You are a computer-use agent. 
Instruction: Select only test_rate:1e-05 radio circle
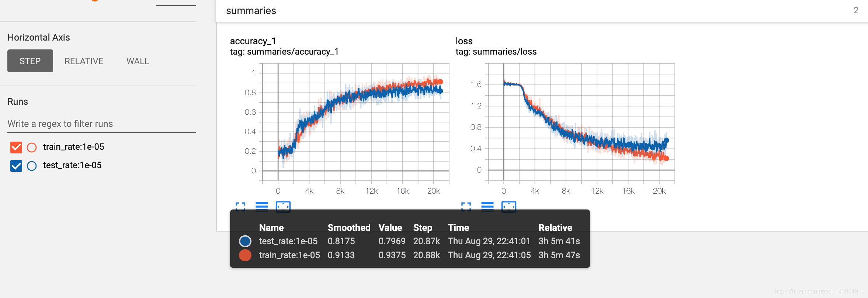(x=32, y=166)
